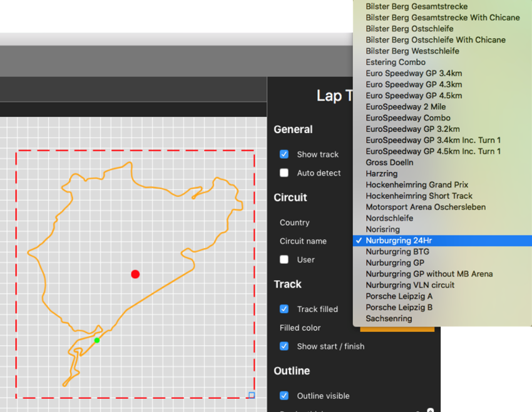Select Motorsport Arena Oschersleben
532x412 pixels.
[442, 208]
